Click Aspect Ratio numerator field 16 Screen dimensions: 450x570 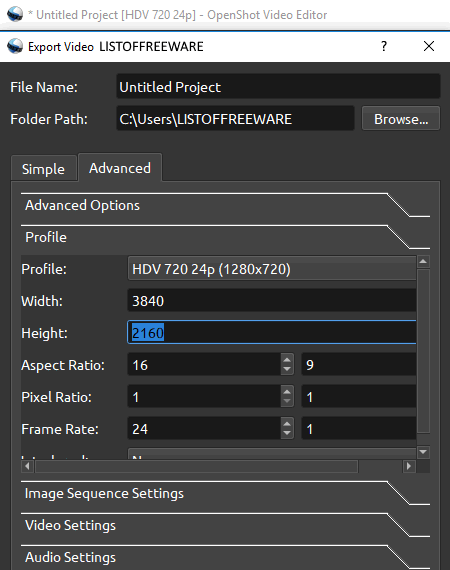(204, 365)
